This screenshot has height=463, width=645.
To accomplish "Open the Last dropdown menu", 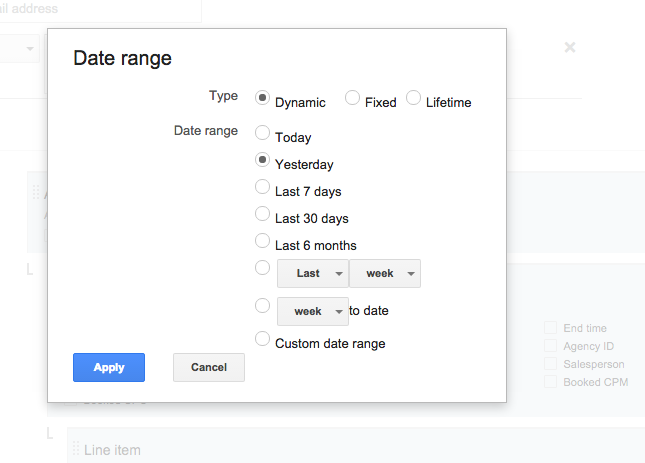I will coord(312,274).
